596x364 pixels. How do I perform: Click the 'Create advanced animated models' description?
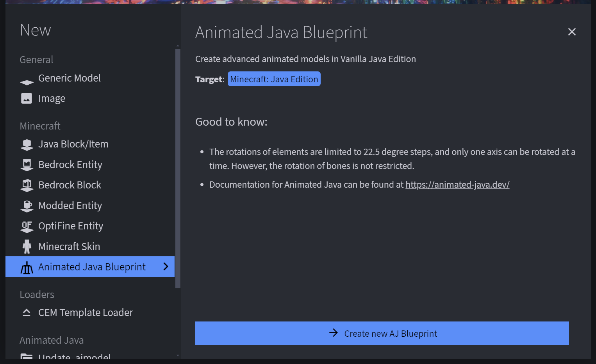(x=305, y=59)
